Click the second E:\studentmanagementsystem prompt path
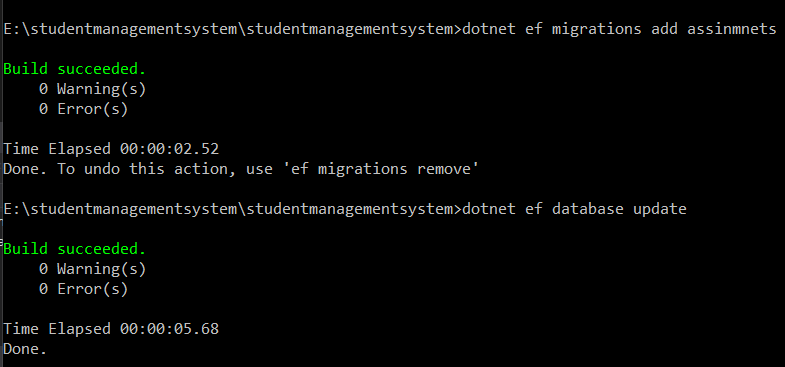This screenshot has height=367, width=785. 232,209
